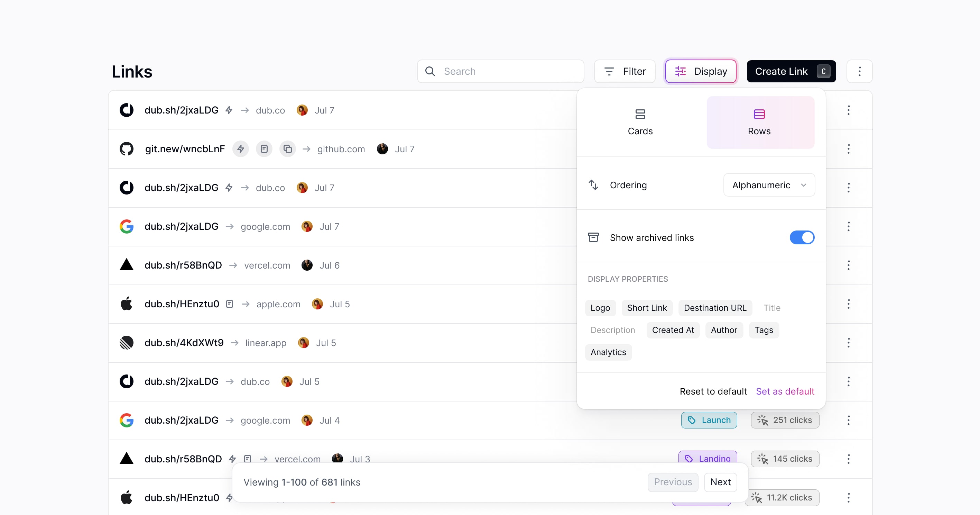This screenshot has height=515, width=980.
Task: Click the Reset to default button
Action: point(713,391)
